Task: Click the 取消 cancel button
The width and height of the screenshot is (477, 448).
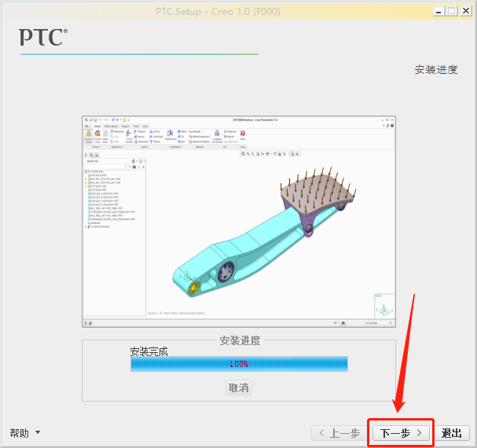Action: click(x=239, y=387)
